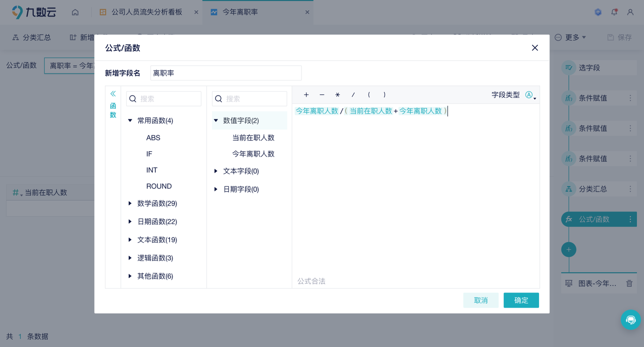The image size is (644, 347).
Task: Collapse the 数值字段(2) group
Action: [x=216, y=120]
